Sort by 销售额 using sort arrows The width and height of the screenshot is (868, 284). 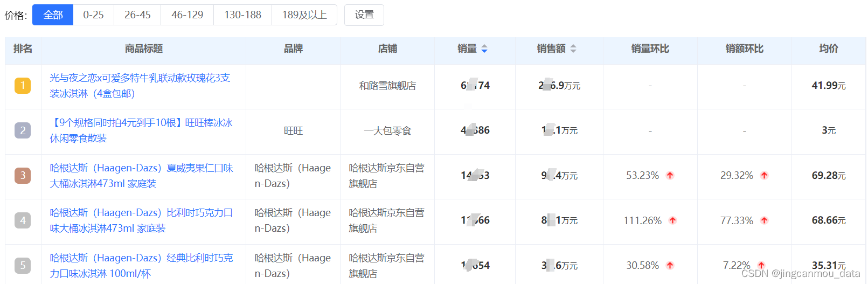[573, 49]
